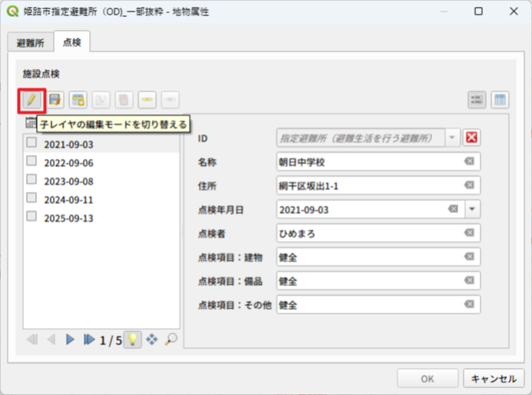Select the 点検 tab
Viewport: 532px width, 395px height.
tap(72, 42)
